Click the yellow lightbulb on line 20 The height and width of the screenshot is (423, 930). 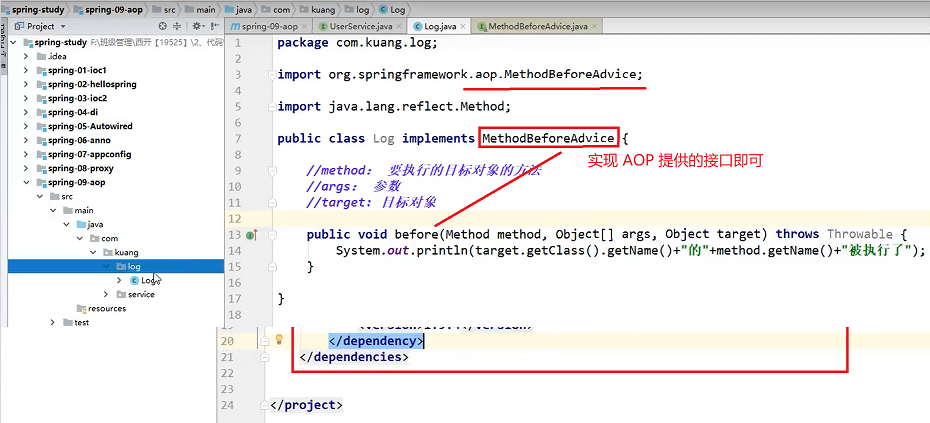pyautogui.click(x=279, y=340)
